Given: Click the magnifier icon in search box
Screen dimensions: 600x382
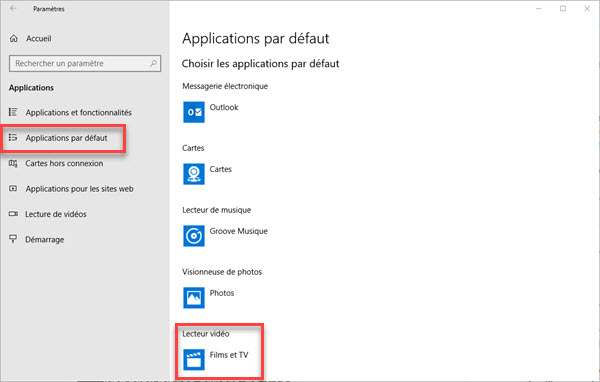Looking at the screenshot, I should coord(153,63).
